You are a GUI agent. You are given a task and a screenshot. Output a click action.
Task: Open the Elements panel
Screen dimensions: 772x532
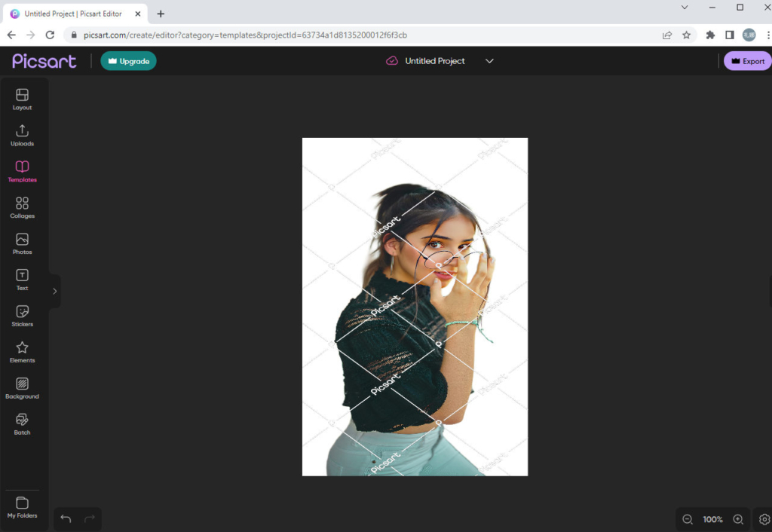[x=22, y=352]
